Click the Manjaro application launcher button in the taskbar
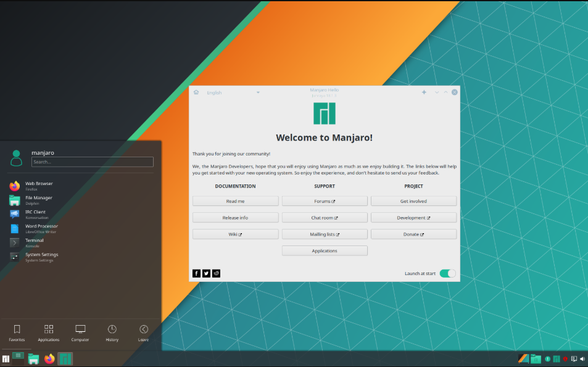Viewport: 588px width, 367px height. point(6,359)
